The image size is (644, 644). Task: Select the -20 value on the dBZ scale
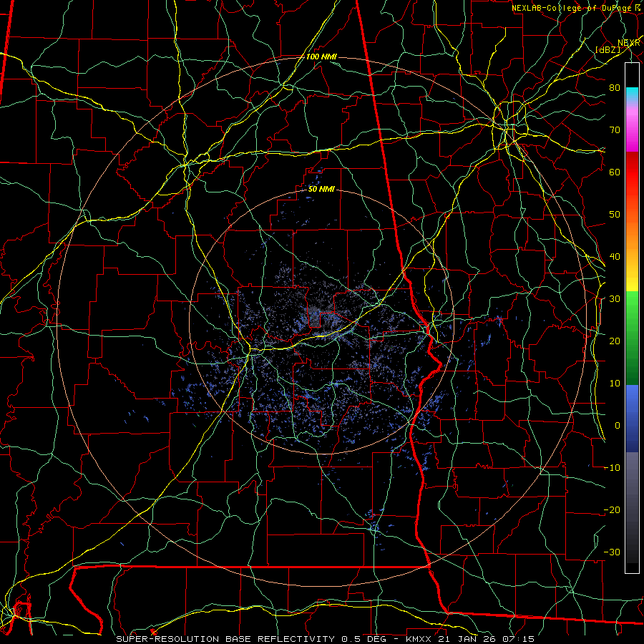click(612, 509)
